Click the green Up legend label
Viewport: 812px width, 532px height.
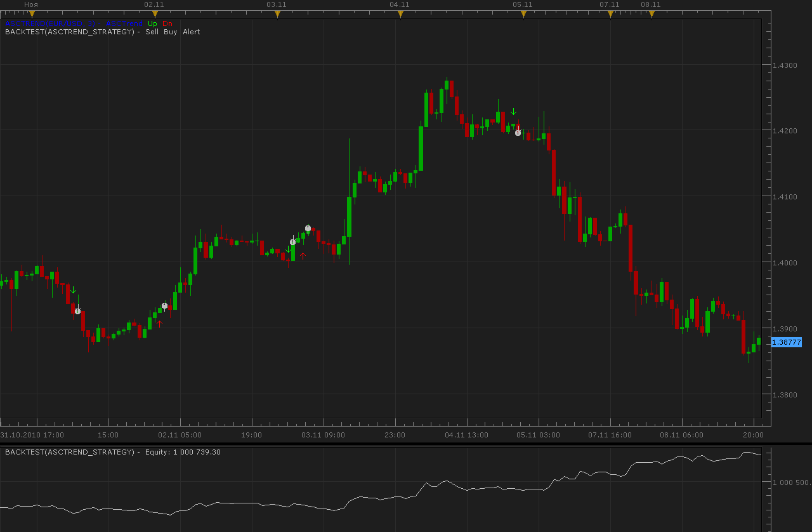[153, 24]
